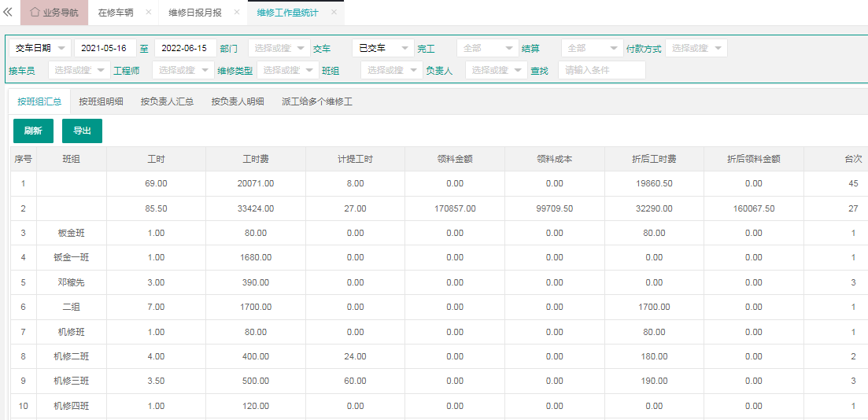868x420 pixels.
Task: Click 查找 search input field
Action: pos(602,70)
